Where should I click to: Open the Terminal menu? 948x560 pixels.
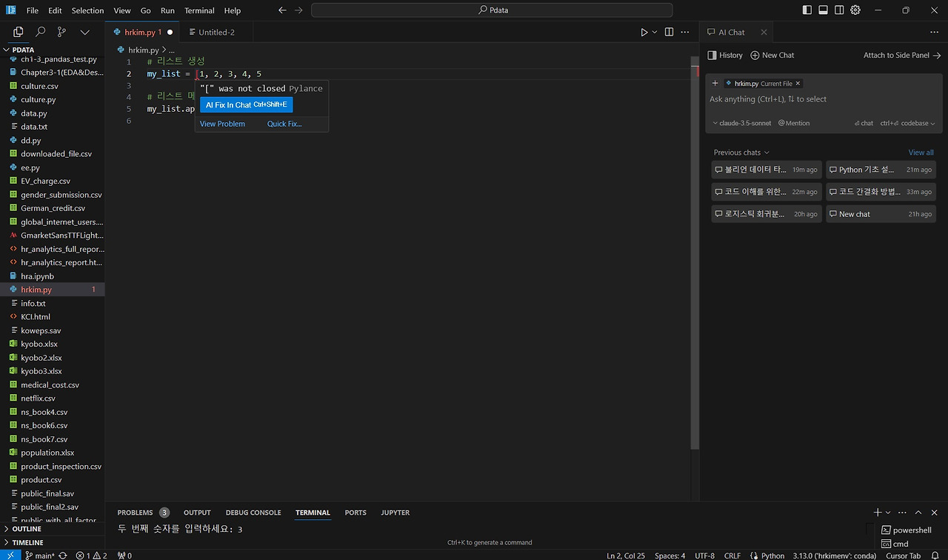(199, 10)
